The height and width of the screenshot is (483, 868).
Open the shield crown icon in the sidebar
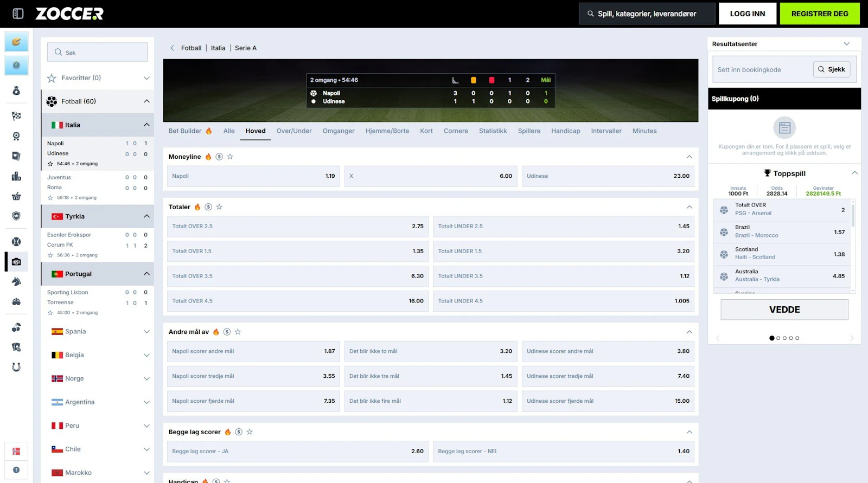pos(16,216)
